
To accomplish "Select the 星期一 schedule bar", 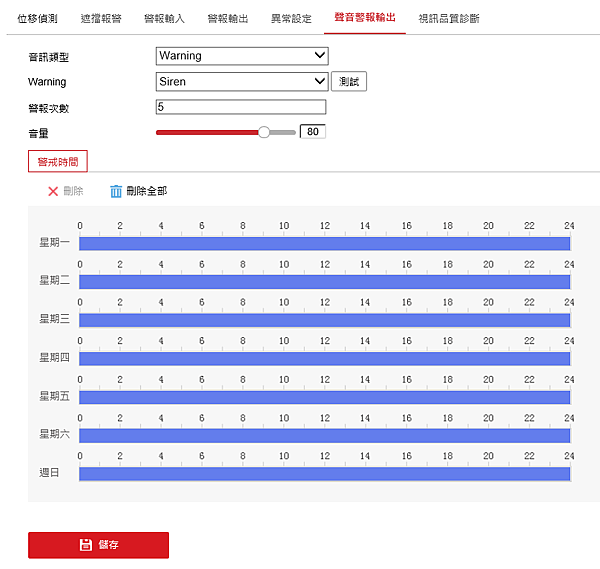I will point(324,244).
